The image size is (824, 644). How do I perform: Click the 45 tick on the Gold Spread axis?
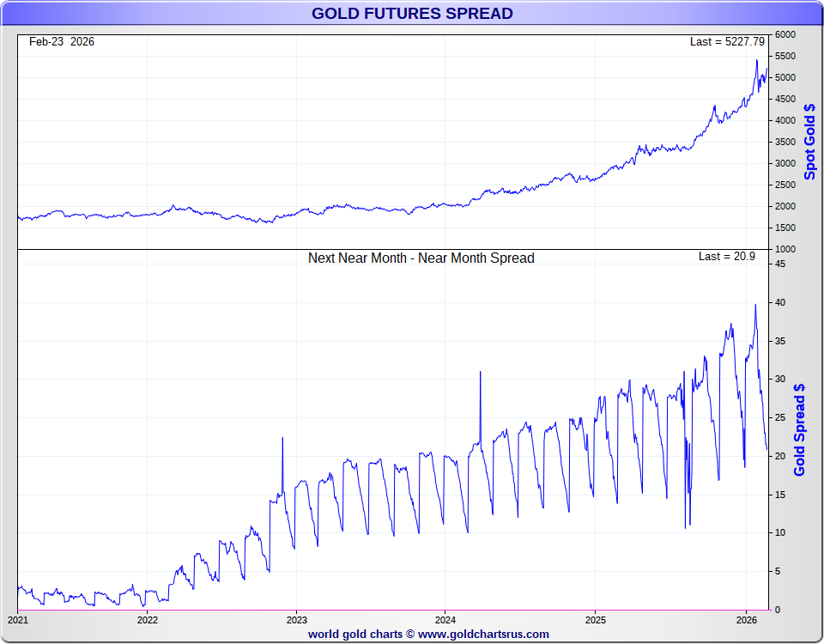780,264
